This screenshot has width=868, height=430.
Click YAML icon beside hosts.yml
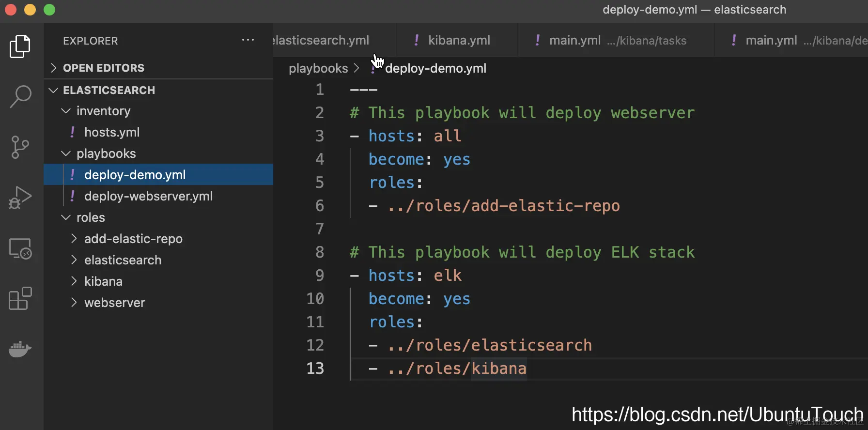click(x=73, y=132)
